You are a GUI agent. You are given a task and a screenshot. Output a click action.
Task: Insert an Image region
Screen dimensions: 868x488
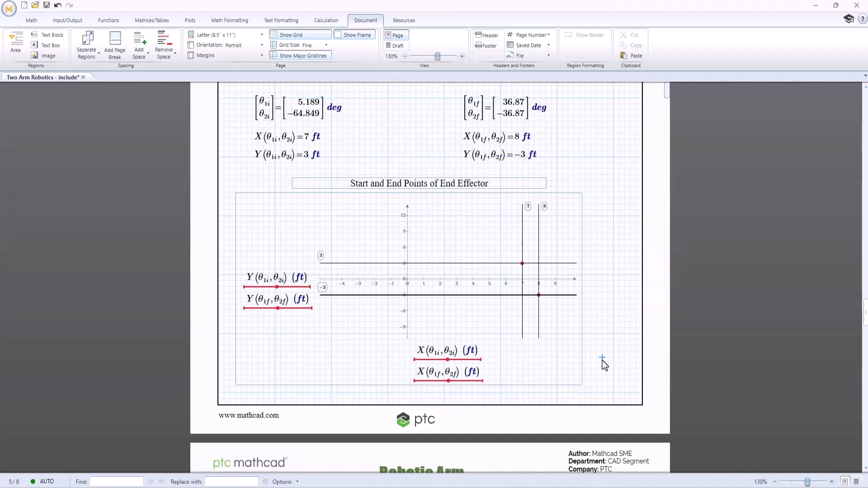(x=43, y=56)
